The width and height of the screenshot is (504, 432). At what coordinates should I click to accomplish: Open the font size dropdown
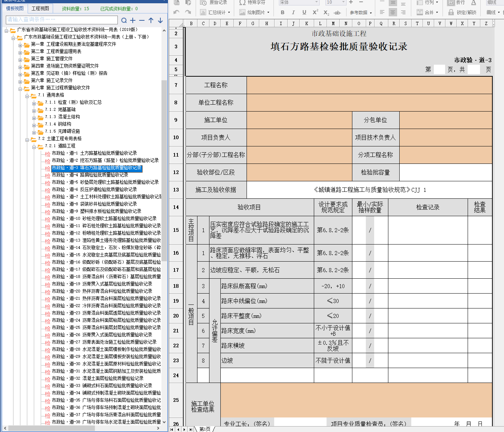point(343,2)
